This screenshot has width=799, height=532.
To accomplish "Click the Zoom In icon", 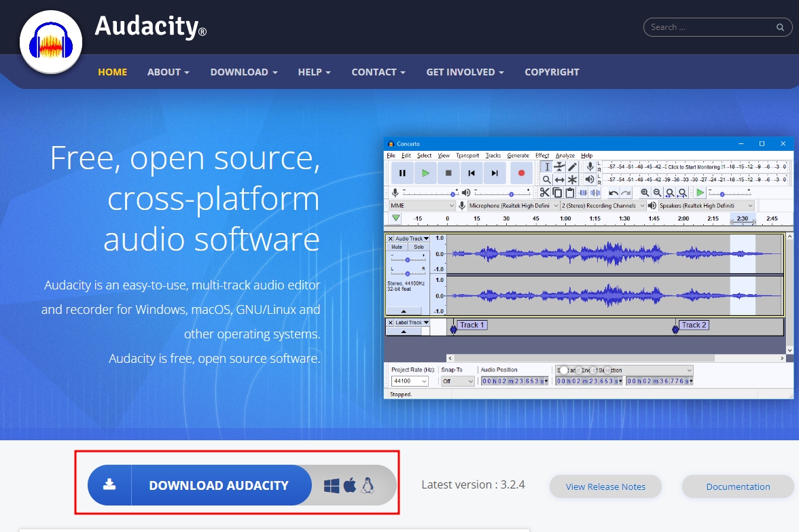I will tap(645, 193).
